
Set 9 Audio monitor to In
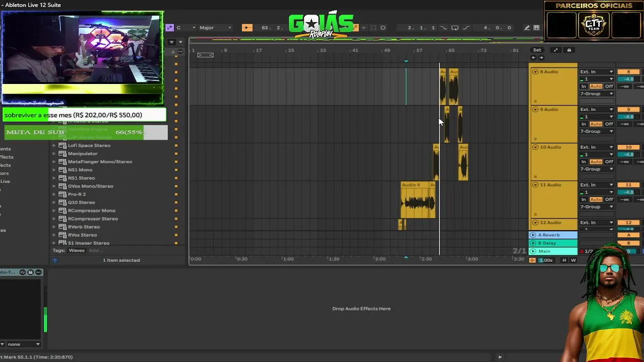584,124
